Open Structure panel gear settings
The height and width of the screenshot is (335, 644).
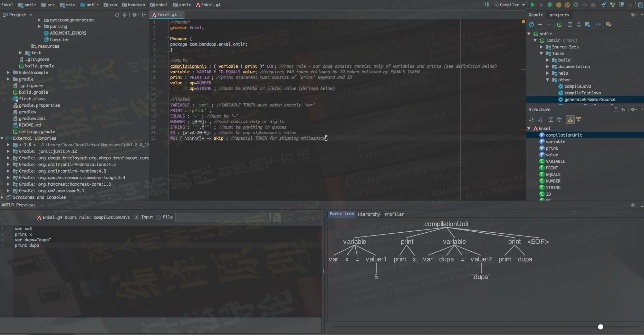tap(634, 110)
